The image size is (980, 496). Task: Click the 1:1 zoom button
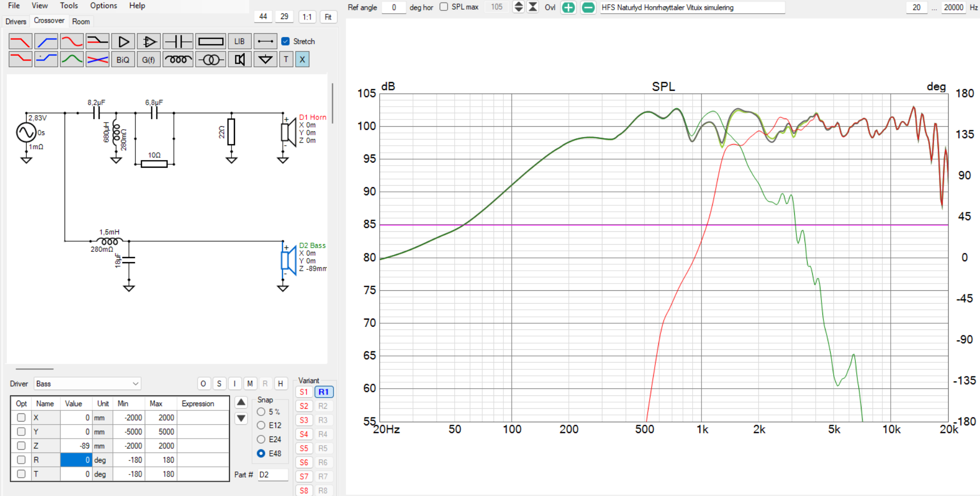(307, 17)
